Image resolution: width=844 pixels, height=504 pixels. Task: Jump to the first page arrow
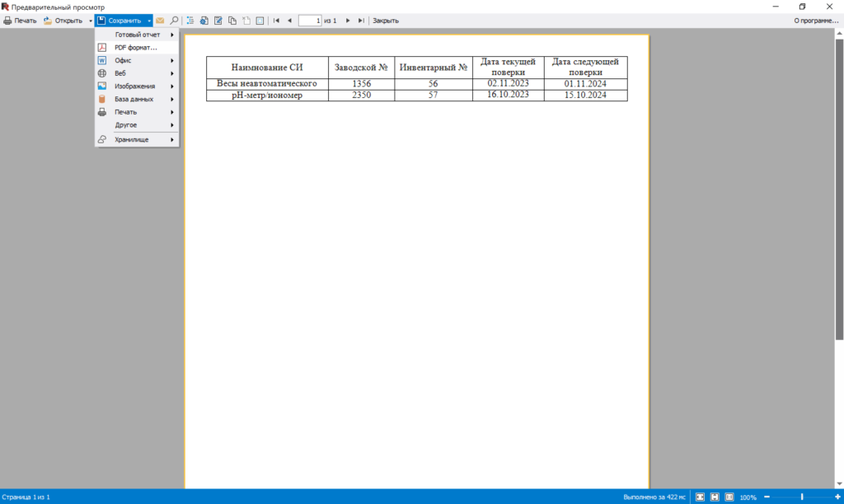(x=276, y=21)
